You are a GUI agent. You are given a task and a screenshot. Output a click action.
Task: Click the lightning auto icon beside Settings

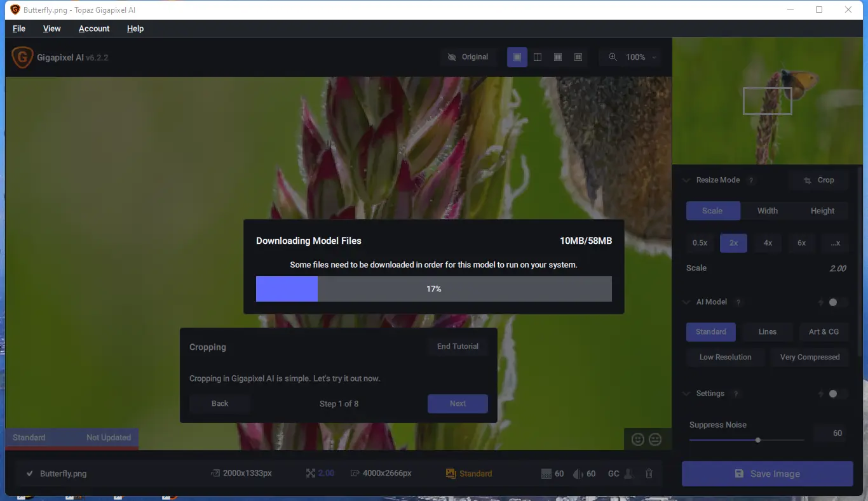point(821,394)
